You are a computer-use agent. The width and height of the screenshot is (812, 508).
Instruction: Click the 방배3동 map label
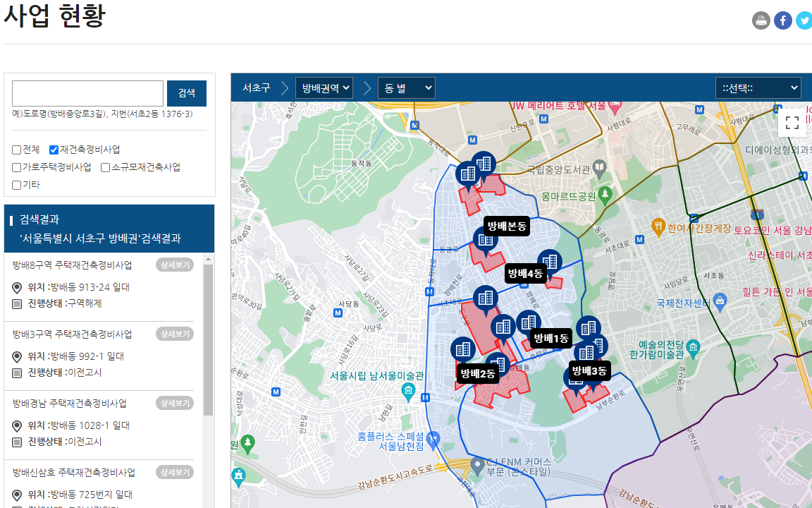click(x=589, y=370)
